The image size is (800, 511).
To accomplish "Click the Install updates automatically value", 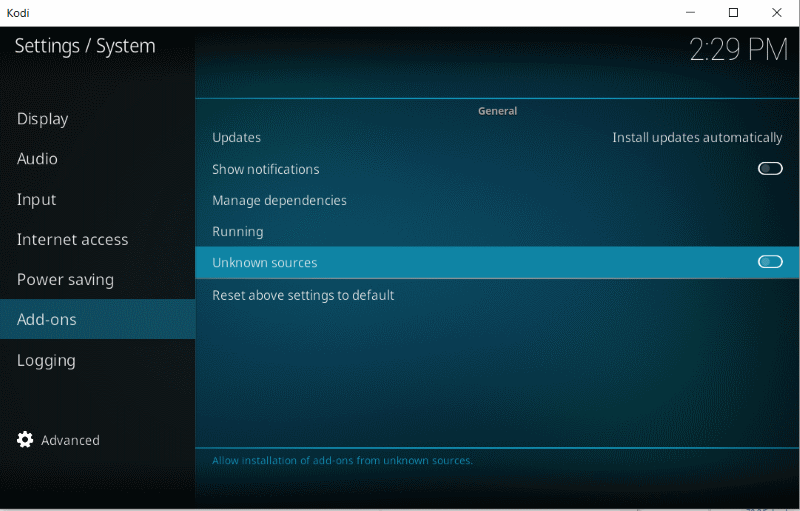I will click(x=697, y=138).
